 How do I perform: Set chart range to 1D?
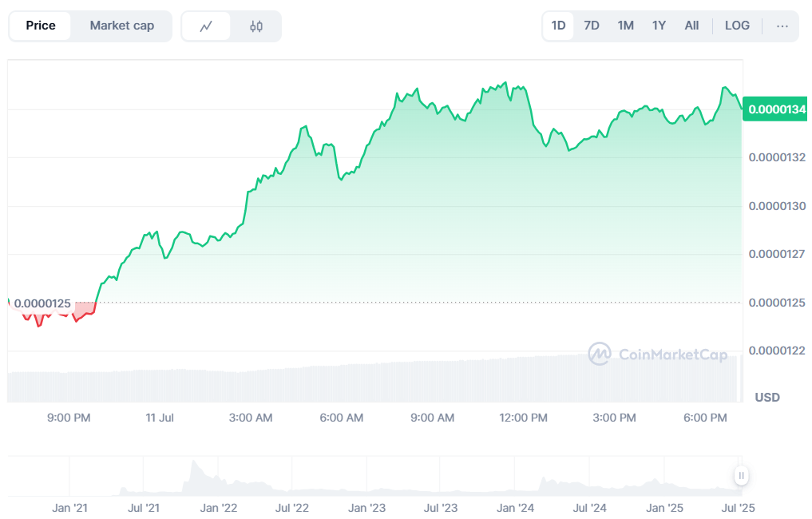(558, 26)
